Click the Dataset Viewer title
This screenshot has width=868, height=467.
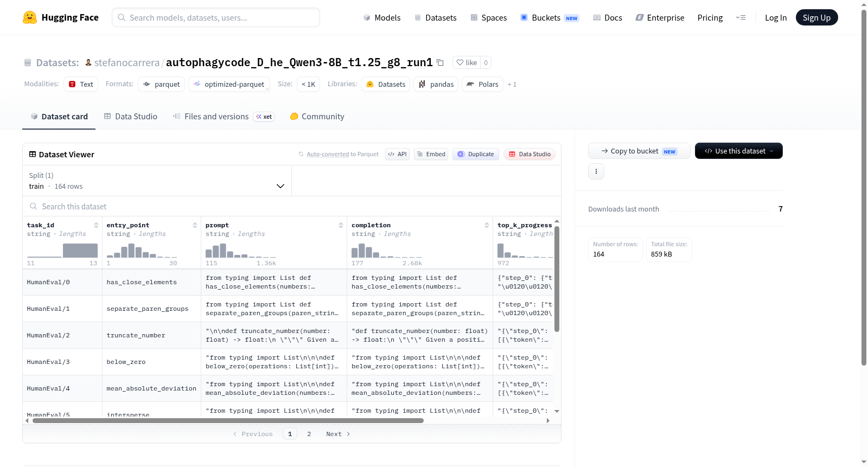point(67,155)
